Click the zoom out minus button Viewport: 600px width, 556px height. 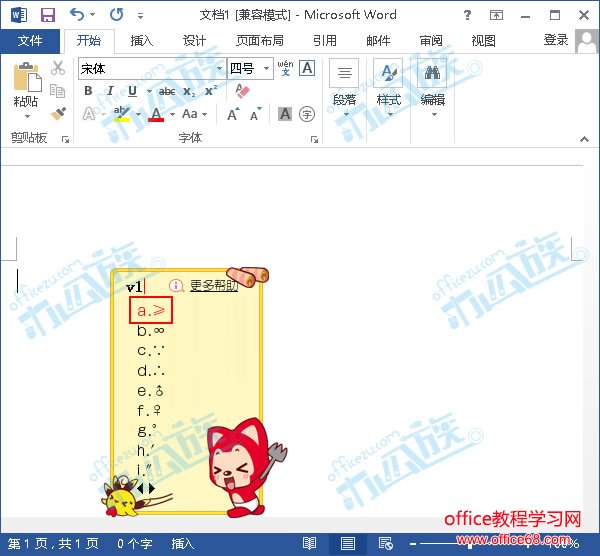[412, 543]
